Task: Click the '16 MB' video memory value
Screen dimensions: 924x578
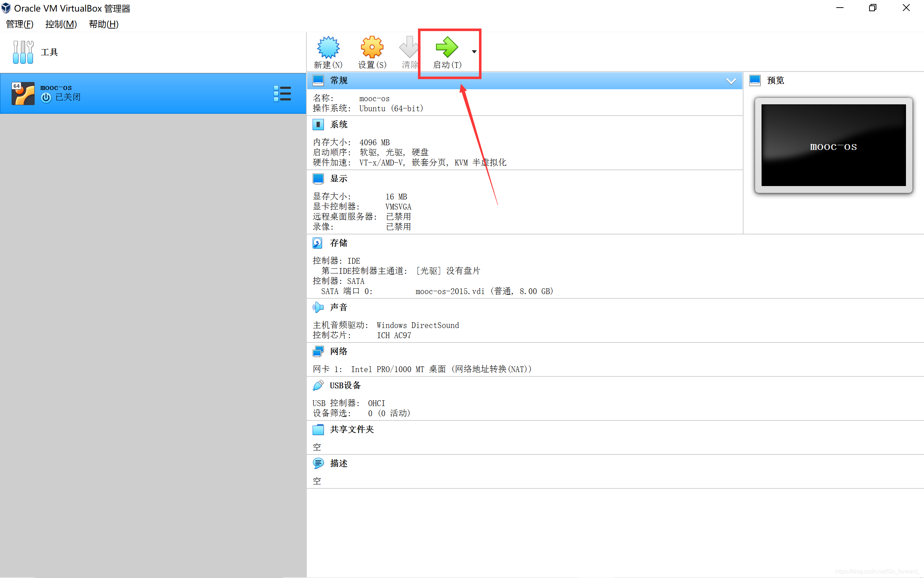Action: click(x=396, y=197)
